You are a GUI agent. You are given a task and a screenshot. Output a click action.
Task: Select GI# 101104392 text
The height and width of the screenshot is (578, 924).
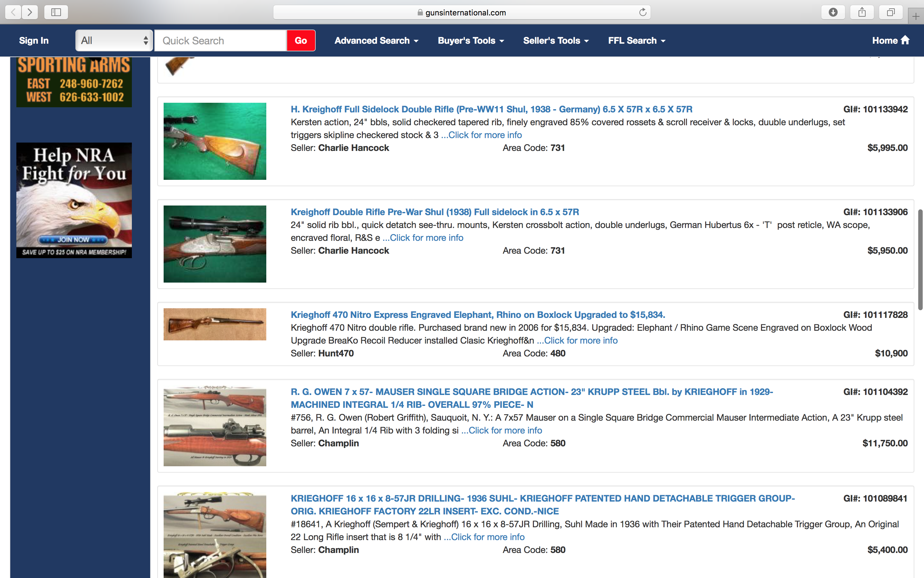[876, 392]
